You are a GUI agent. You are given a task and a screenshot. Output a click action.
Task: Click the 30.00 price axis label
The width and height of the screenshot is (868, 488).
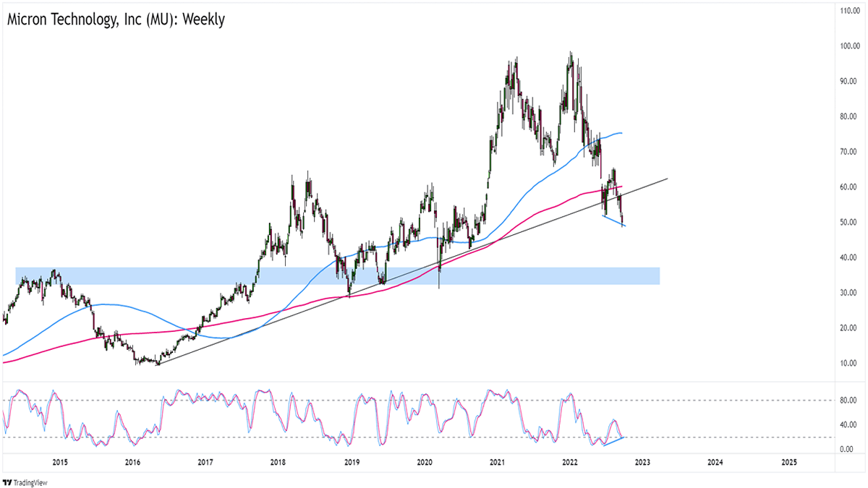(848, 293)
